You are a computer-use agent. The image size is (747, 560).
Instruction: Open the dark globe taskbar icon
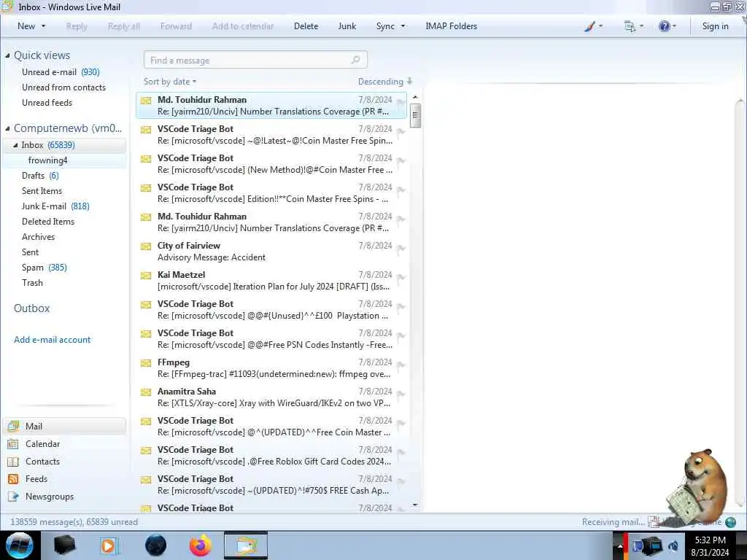(x=155, y=545)
